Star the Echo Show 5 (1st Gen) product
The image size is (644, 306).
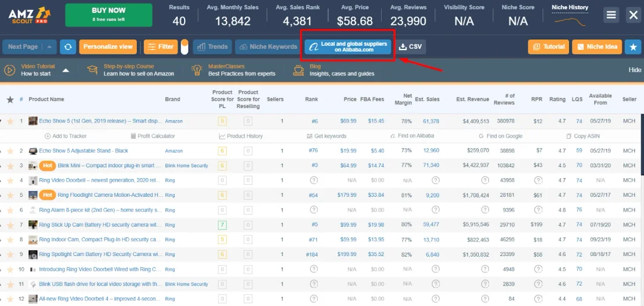[x=10, y=121]
